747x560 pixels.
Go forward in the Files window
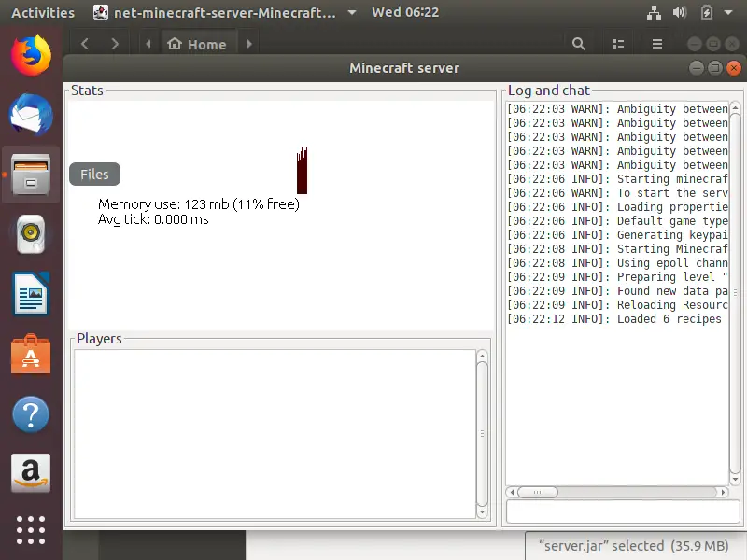coord(114,44)
